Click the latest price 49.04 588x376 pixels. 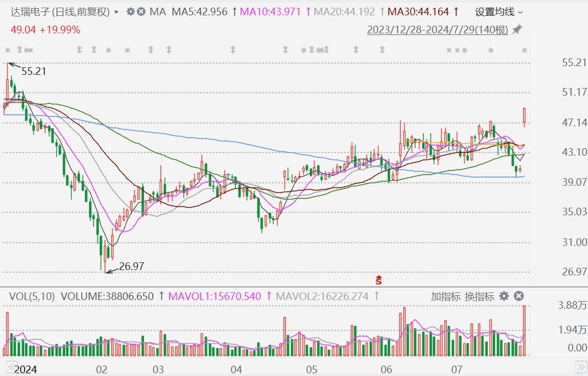[24, 30]
